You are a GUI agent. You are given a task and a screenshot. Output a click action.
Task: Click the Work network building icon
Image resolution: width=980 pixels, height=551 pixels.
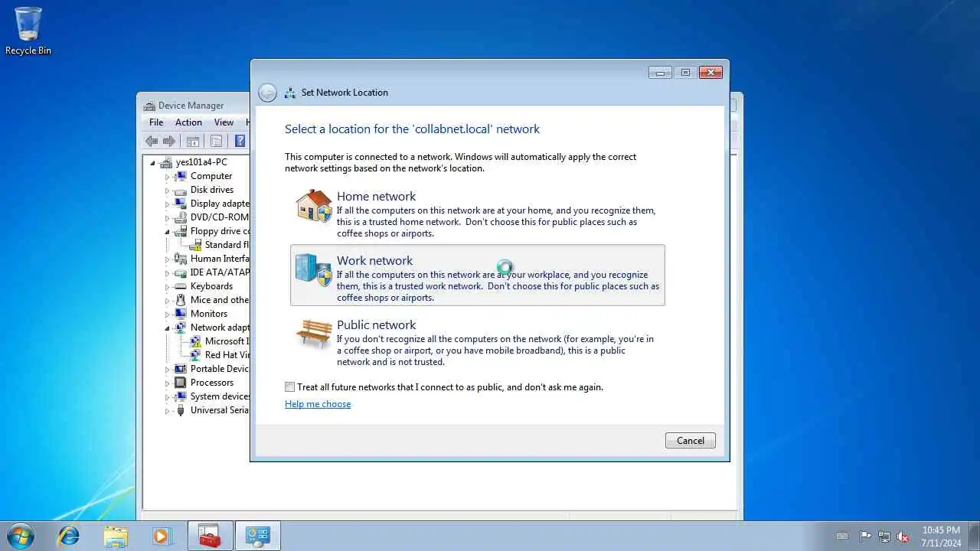coord(314,270)
